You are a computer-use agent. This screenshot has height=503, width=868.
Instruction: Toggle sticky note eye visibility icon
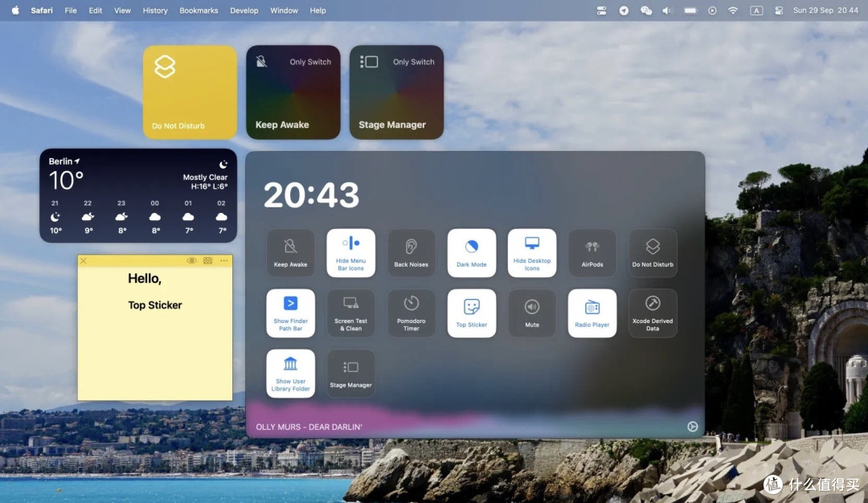pyautogui.click(x=191, y=260)
